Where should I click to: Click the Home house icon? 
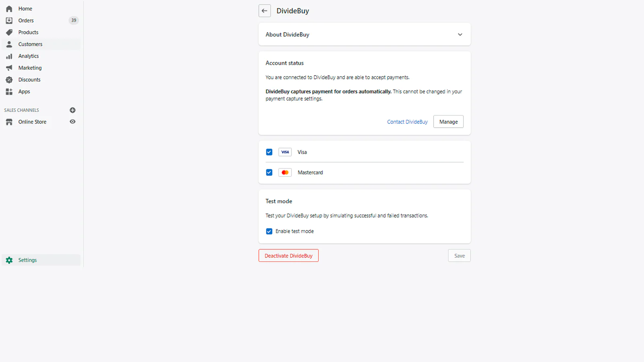click(9, 8)
